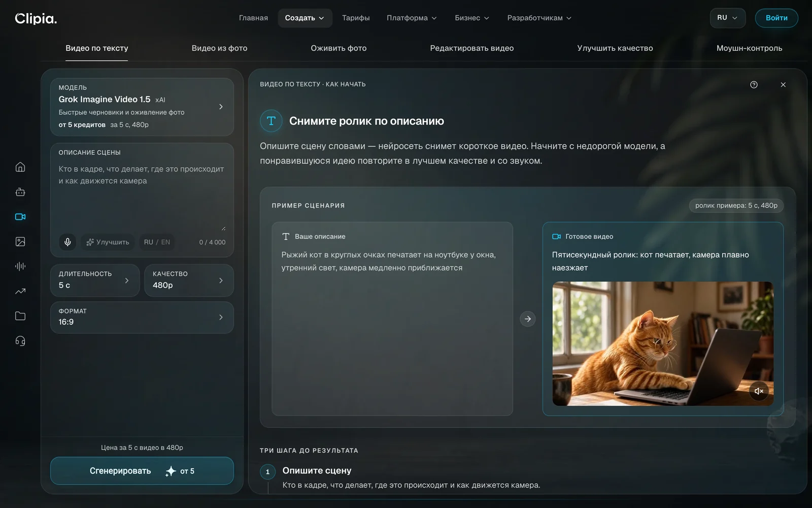The width and height of the screenshot is (812, 508).
Task: Switch to Видео из фото tab
Action: [219, 48]
